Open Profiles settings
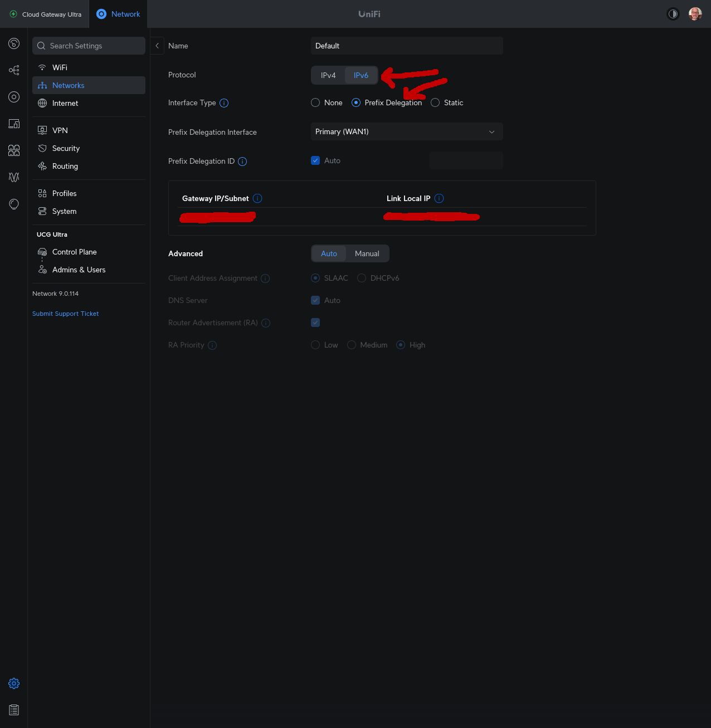This screenshot has height=728, width=711. coord(89,193)
